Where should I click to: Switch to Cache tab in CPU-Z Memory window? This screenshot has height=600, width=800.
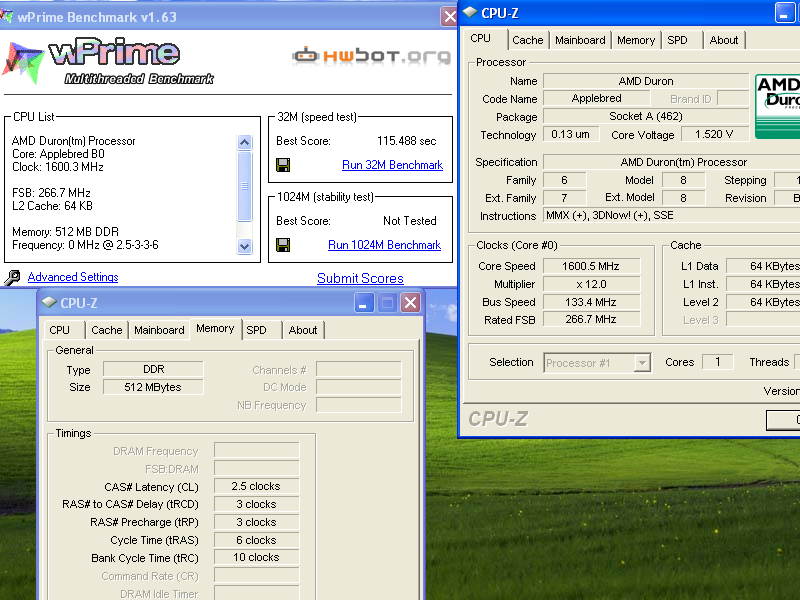107,330
